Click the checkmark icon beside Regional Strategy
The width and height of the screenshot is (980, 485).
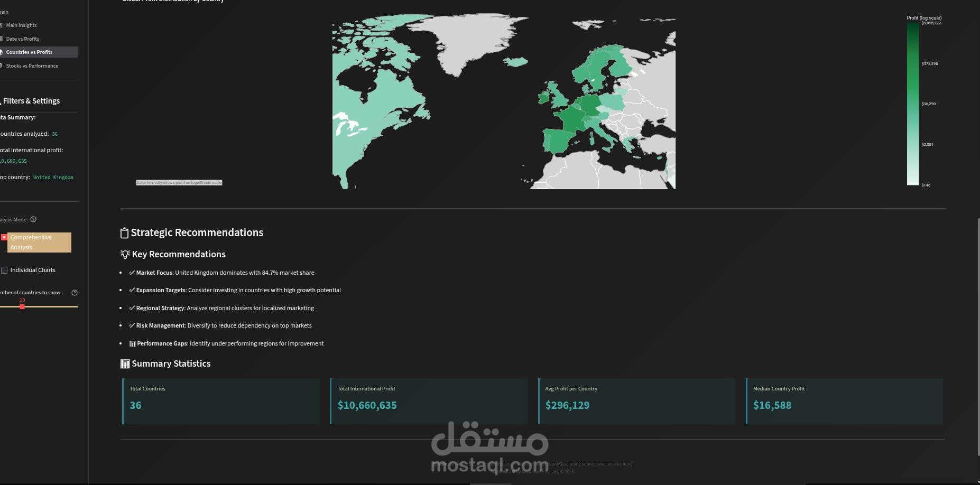click(x=132, y=308)
